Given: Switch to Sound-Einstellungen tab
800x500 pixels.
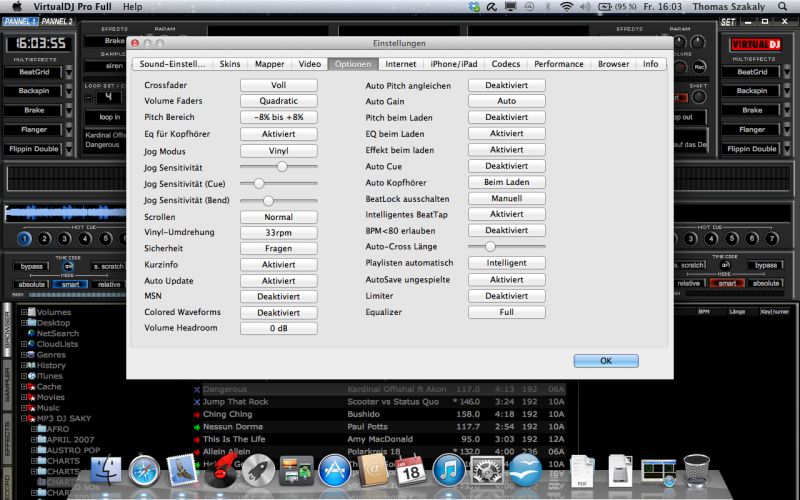Looking at the screenshot, I should (x=172, y=64).
